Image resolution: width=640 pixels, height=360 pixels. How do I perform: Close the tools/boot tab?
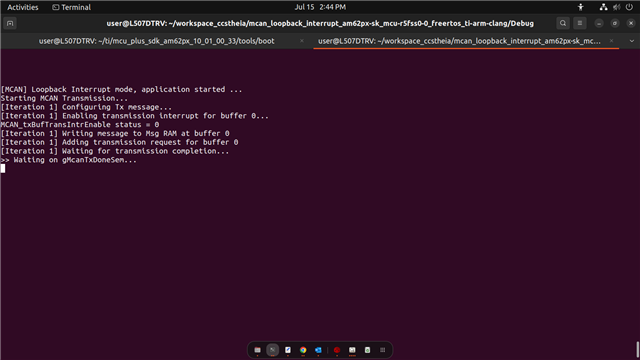[x=302, y=41]
